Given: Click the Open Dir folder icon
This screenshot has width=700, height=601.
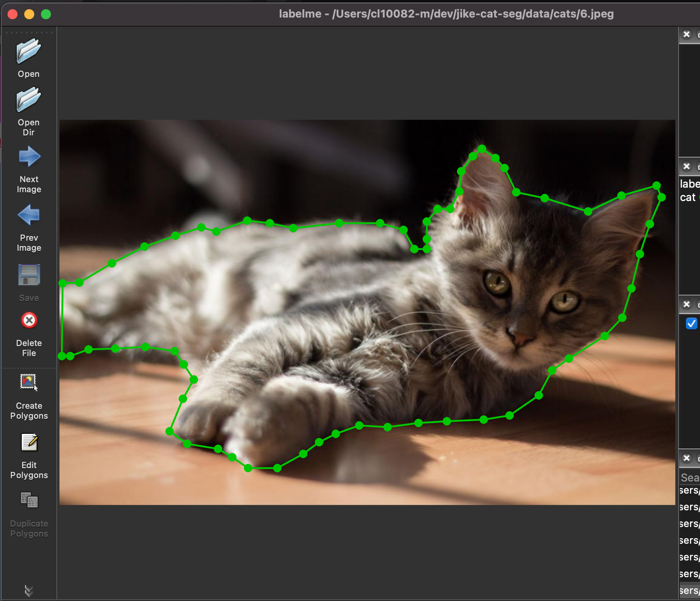Looking at the screenshot, I should (28, 101).
